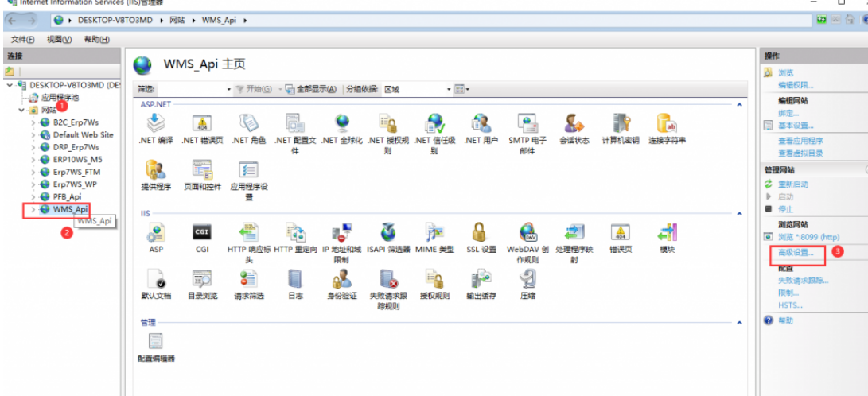This screenshot has width=868, height=396.
Task: Open the 文件(F) menu
Action: coord(23,40)
